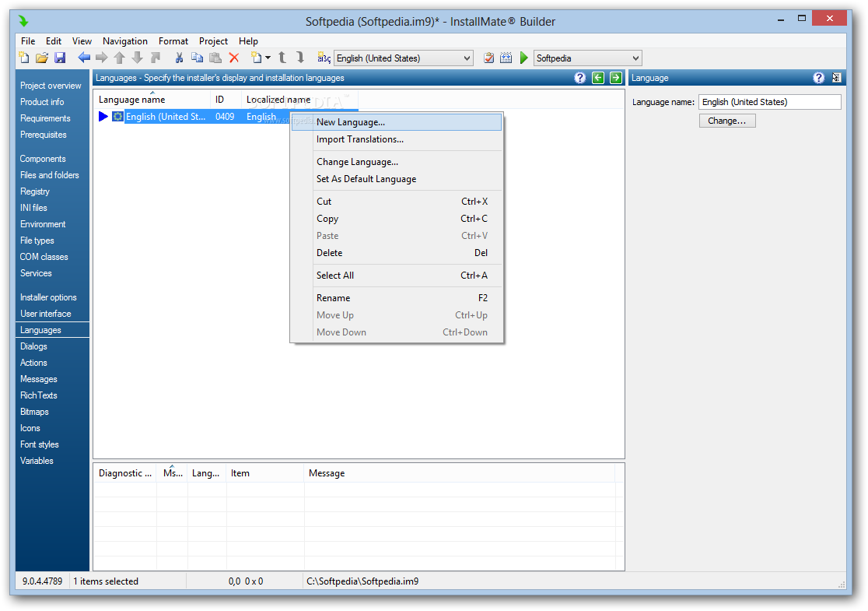This screenshot has width=868, height=611.
Task: Cut selection with the scissors icon
Action: click(180, 58)
